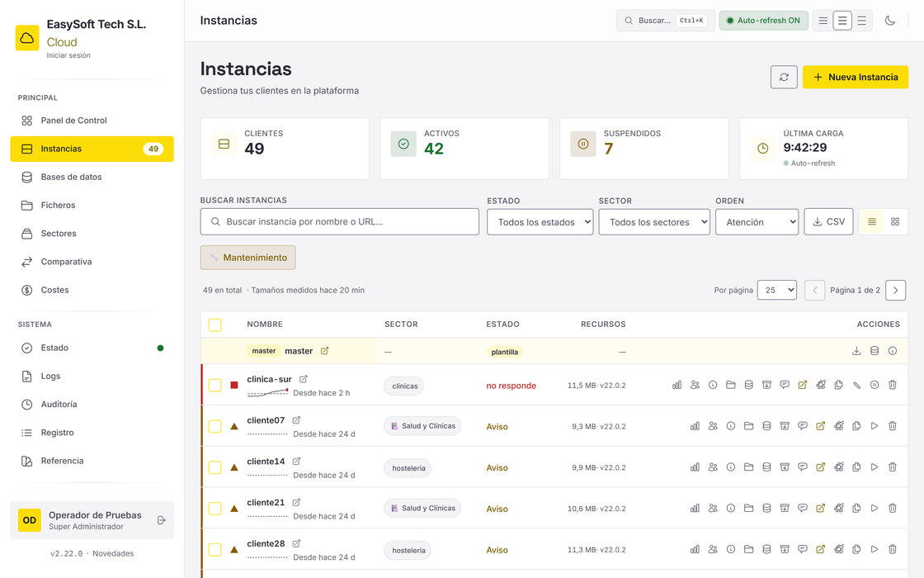This screenshot has height=578, width=924.
Task: Click the pause icon in clinica-sur row
Action: (x=874, y=385)
